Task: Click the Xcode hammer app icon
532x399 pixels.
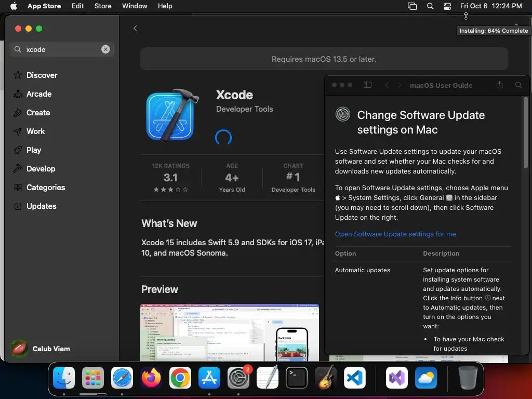Action: pos(172,115)
